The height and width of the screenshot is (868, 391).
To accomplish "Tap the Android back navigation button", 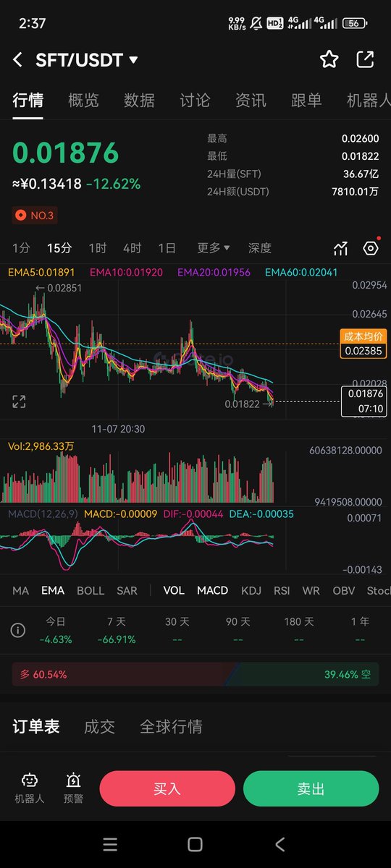I will pyautogui.click(x=280, y=844).
